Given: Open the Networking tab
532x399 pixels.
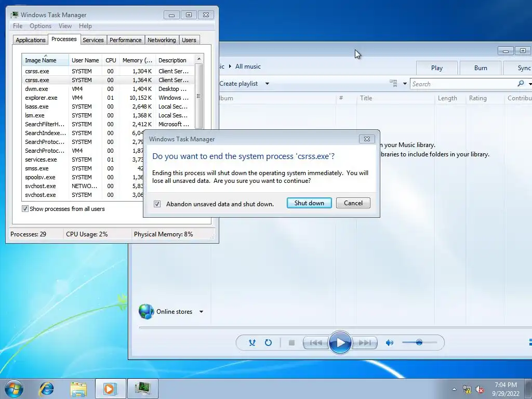Looking at the screenshot, I should 162,39.
